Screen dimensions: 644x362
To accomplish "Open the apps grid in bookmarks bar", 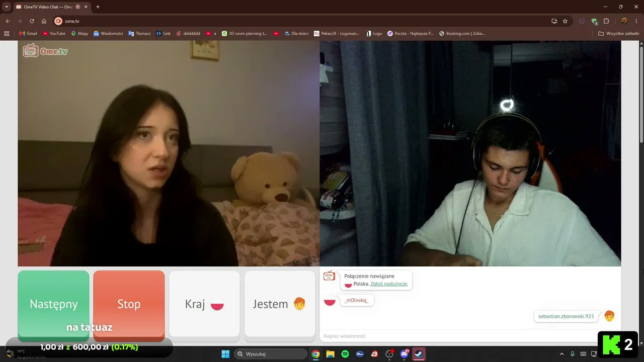I will click(x=7, y=34).
